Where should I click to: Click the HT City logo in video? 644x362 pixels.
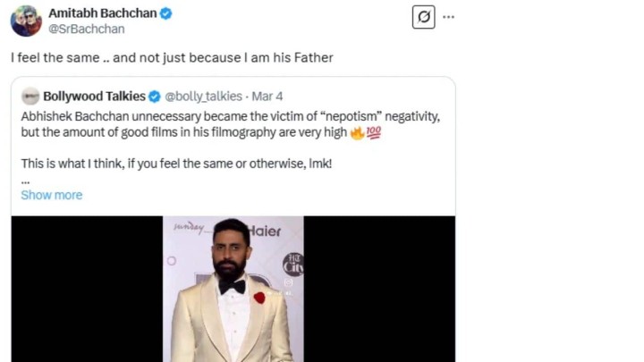pos(292,264)
